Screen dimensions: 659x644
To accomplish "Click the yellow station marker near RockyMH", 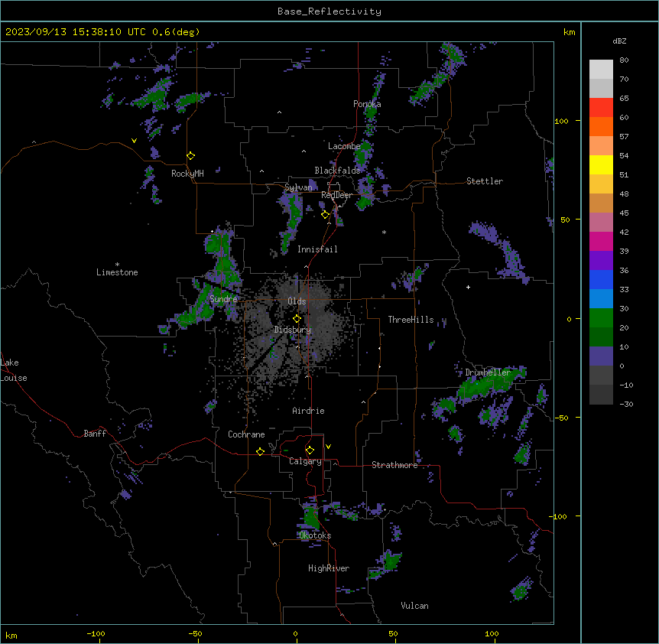I will point(191,156).
